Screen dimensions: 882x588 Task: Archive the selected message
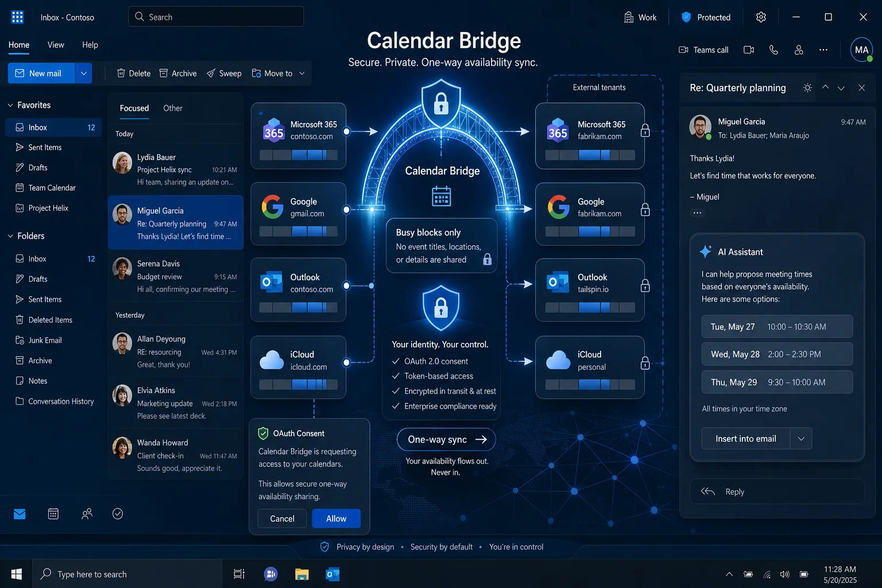point(178,73)
